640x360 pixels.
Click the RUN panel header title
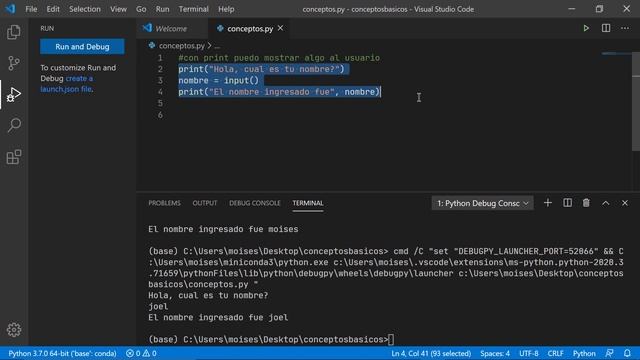point(47,28)
